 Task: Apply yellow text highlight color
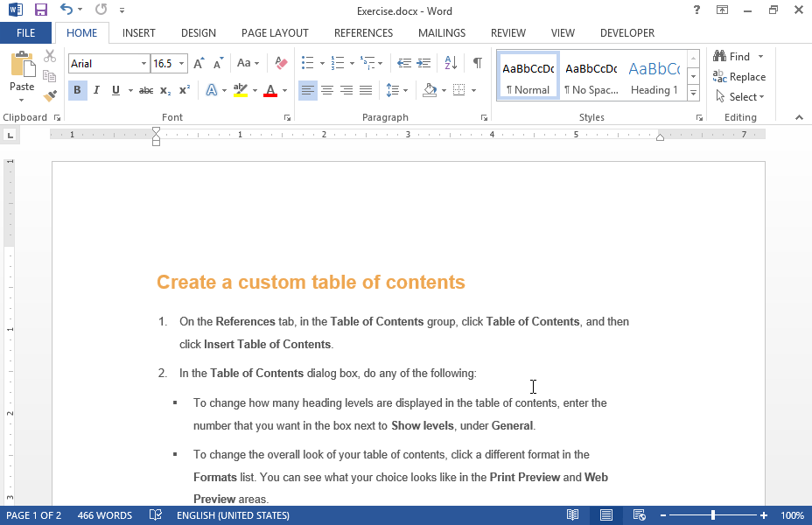tap(241, 90)
